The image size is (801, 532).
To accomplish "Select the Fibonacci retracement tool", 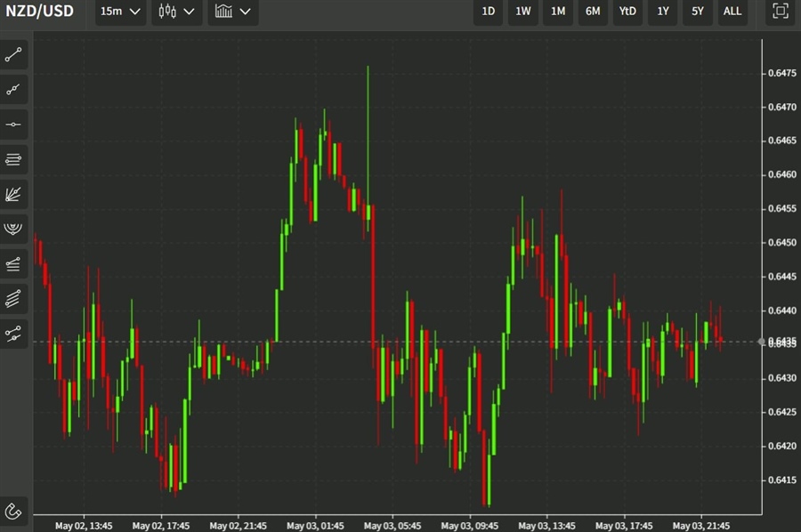I will (x=13, y=264).
